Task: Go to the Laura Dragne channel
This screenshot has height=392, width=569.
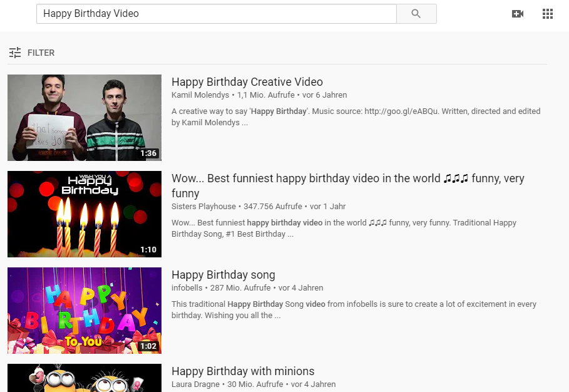Action: (195, 384)
